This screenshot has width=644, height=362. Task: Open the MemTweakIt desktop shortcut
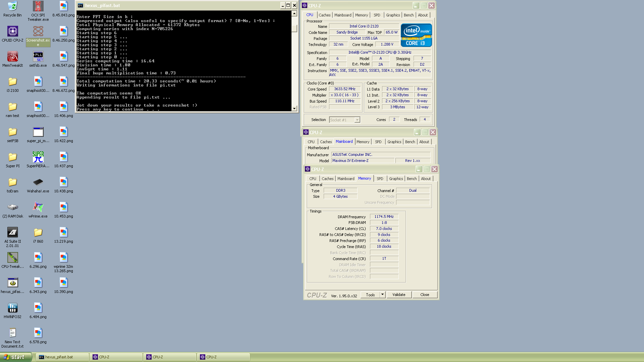(x=12, y=59)
